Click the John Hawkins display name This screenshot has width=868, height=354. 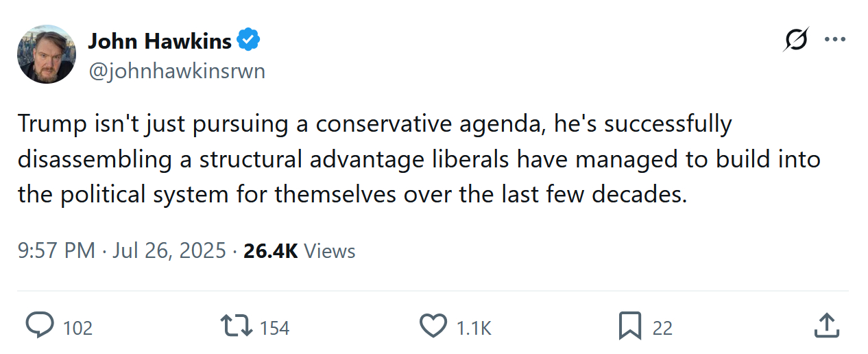point(160,41)
